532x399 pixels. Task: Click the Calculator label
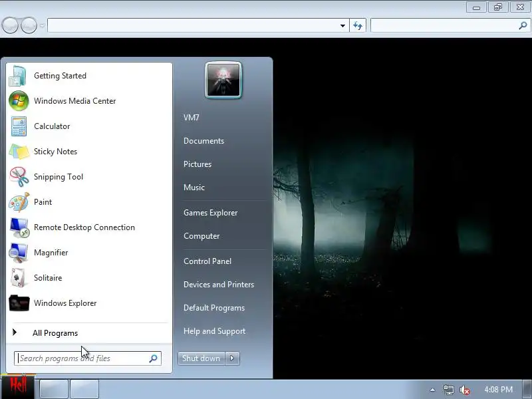(52, 126)
